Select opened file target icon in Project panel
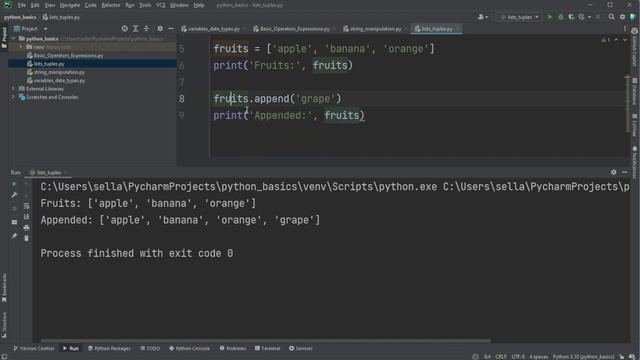 [124, 29]
